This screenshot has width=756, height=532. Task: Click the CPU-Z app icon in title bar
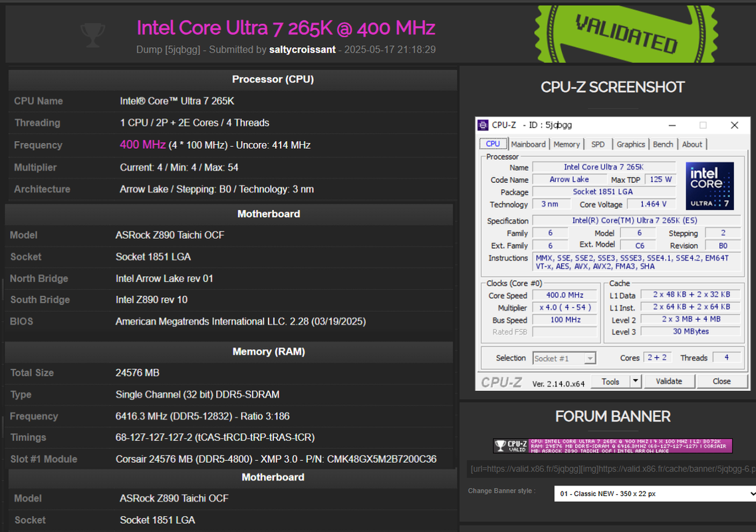[483, 126]
